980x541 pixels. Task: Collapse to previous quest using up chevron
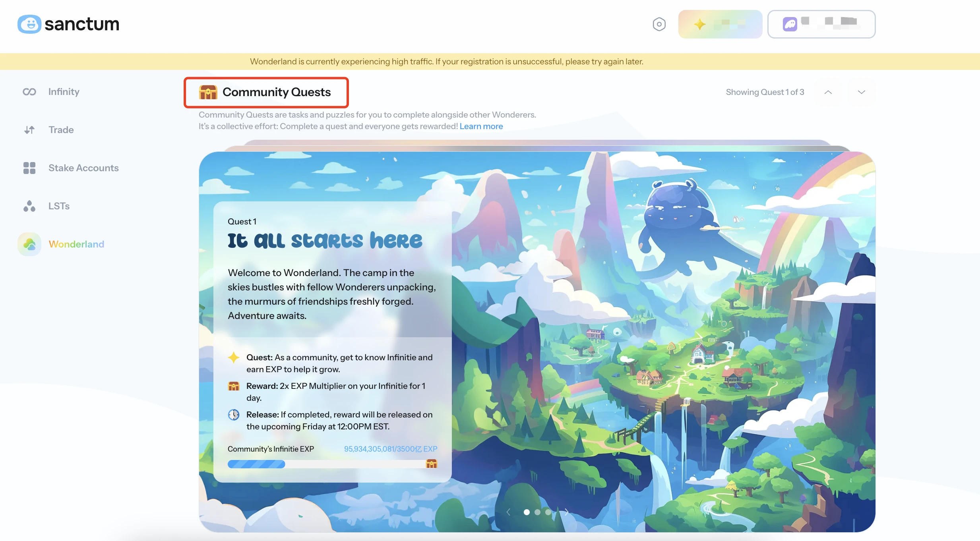point(828,92)
